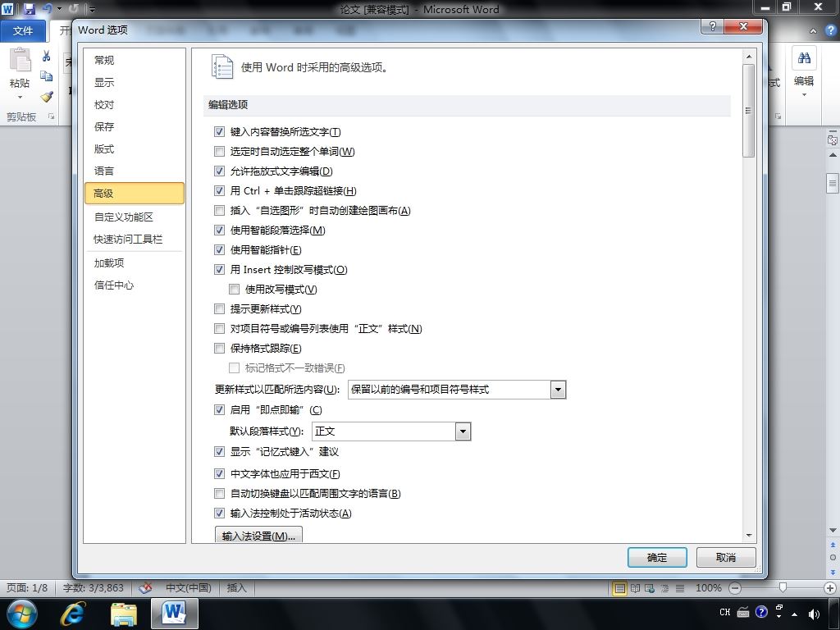Toggle 使用智能段落选择 checkbox
Viewport: 840px width, 630px height.
(219, 231)
